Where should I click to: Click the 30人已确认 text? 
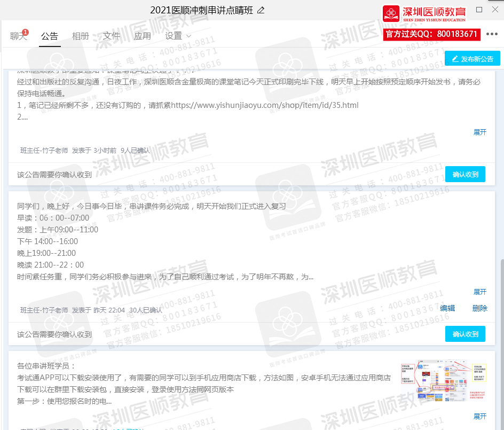[x=146, y=310]
